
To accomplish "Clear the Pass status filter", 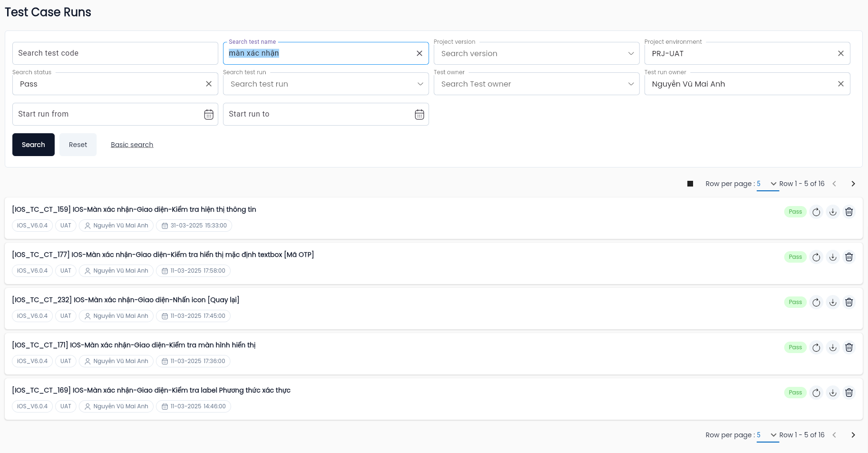I will (209, 84).
